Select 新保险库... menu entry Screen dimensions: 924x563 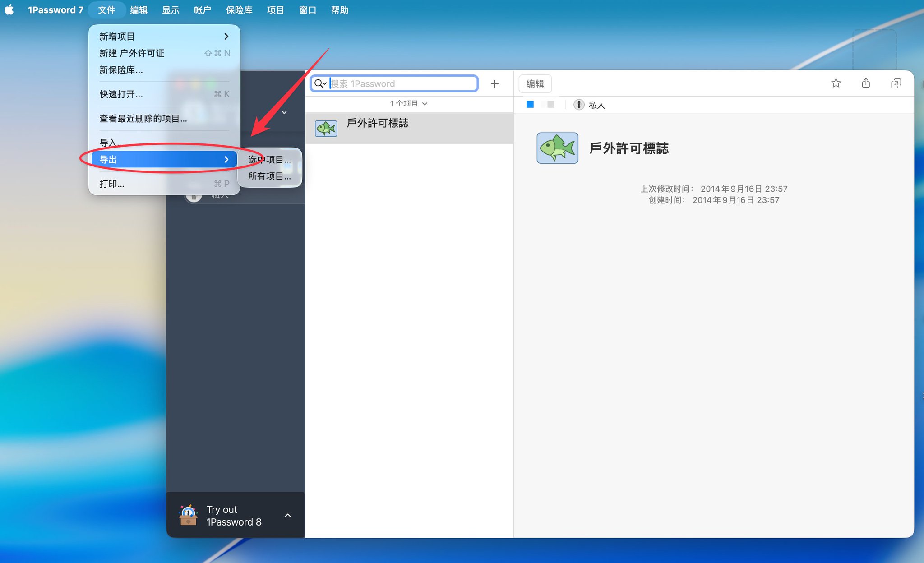(x=164, y=70)
